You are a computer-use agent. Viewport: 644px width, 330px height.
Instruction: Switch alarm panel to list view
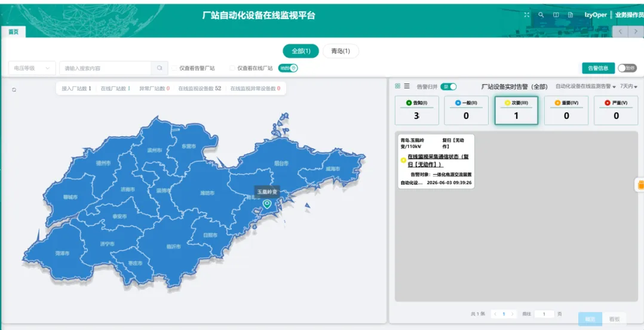pyautogui.click(x=407, y=86)
